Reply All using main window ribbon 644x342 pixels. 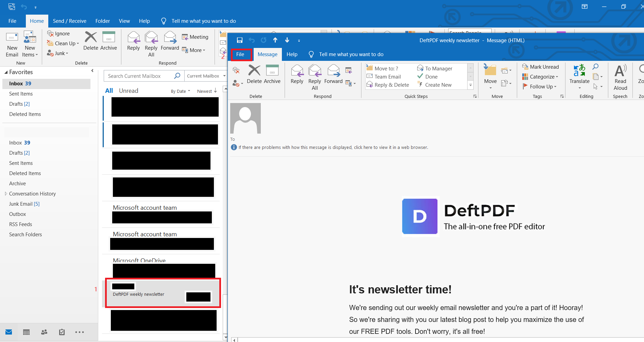(x=151, y=44)
